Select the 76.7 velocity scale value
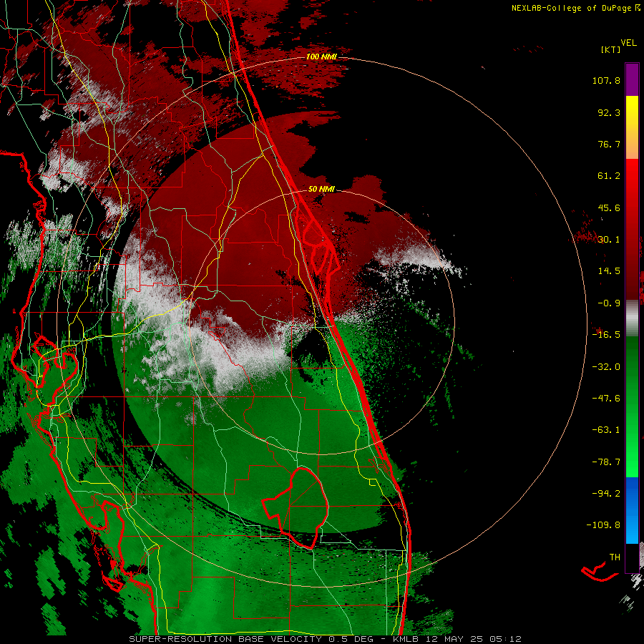 (609, 144)
